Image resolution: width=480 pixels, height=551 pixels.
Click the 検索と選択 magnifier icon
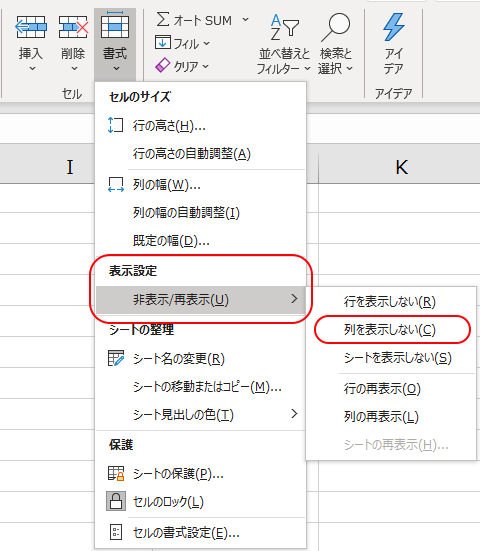tap(336, 27)
